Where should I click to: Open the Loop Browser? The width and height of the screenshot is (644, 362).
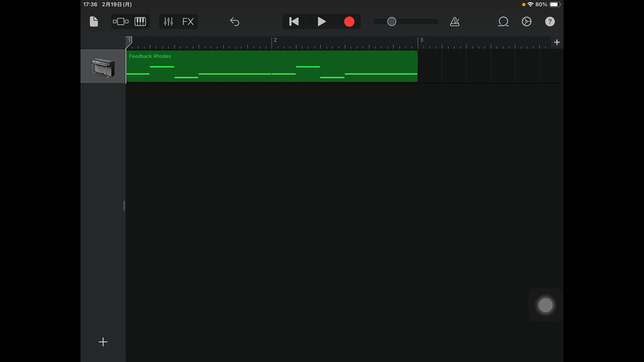point(503,21)
